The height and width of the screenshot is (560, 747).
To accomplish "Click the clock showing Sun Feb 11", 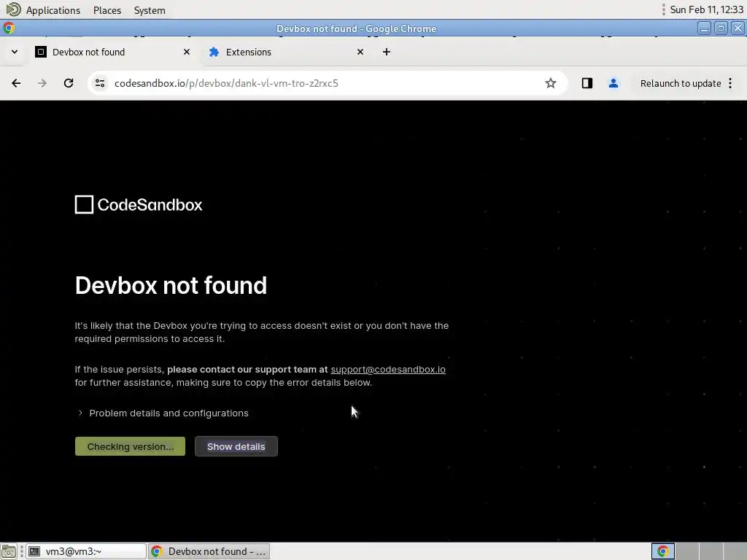I will [706, 10].
